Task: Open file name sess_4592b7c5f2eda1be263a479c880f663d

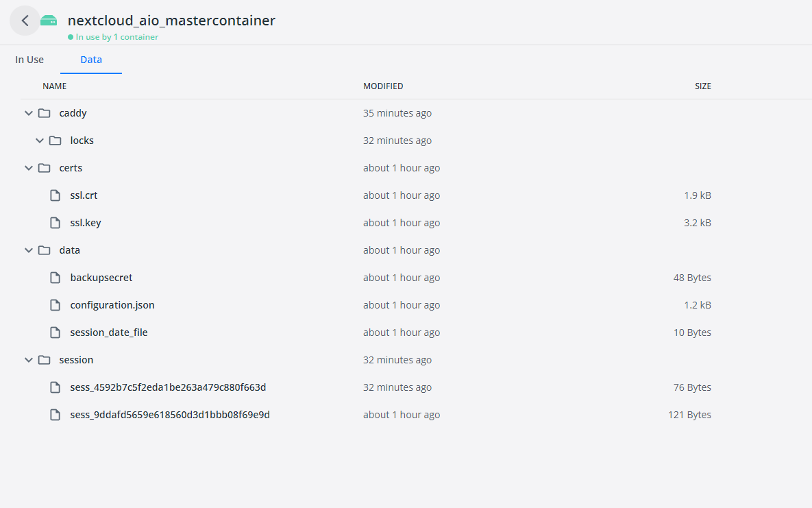Action: point(169,387)
